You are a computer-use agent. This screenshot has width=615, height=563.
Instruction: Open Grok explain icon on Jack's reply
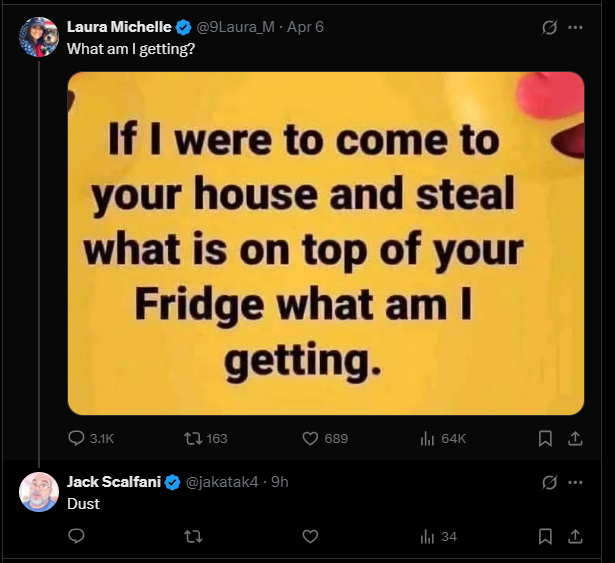pos(549,483)
